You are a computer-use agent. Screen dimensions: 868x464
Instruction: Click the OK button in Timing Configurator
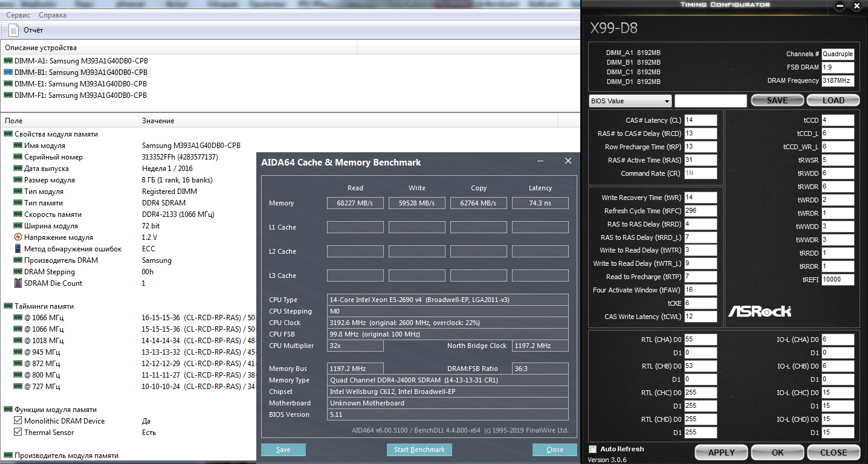click(777, 453)
